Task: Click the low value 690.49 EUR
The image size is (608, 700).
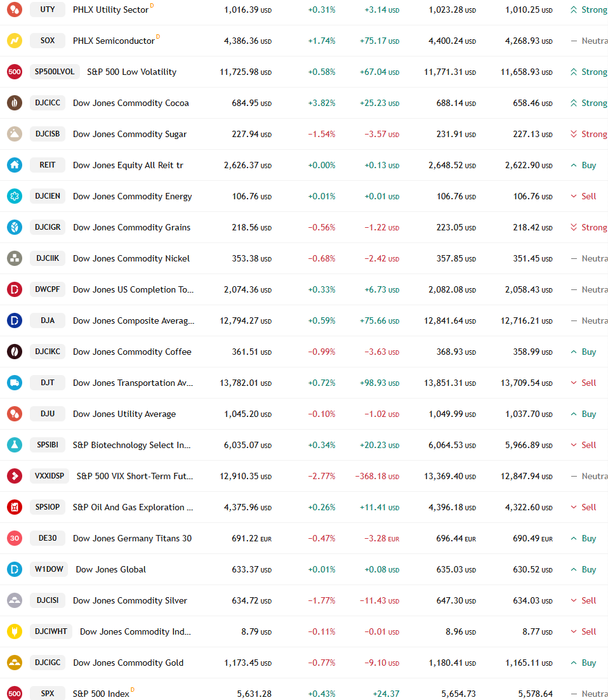Action: 532,538
